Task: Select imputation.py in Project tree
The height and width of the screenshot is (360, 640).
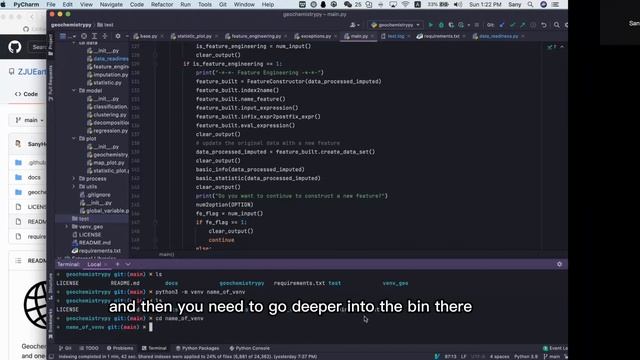Action: (x=107, y=75)
